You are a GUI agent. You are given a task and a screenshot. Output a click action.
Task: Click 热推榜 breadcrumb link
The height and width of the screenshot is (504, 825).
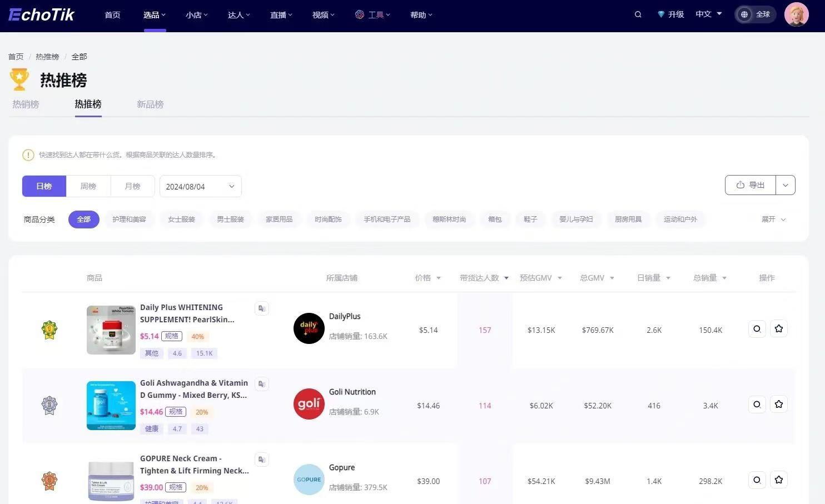(x=47, y=57)
